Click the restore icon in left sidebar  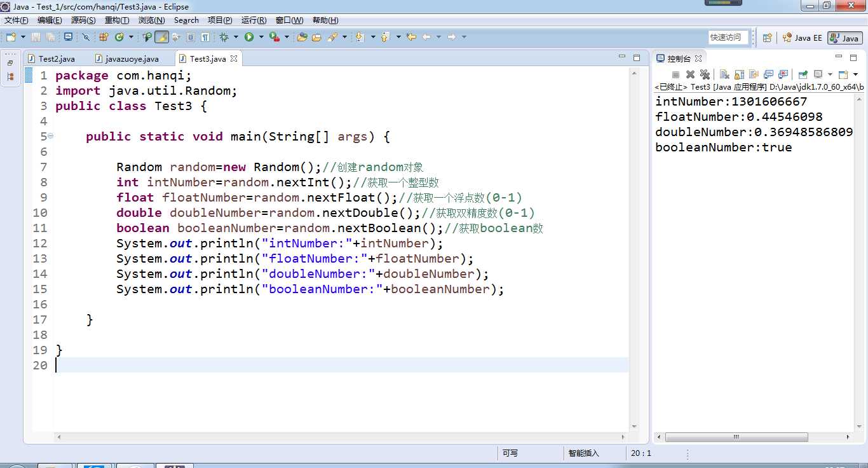(x=10, y=63)
